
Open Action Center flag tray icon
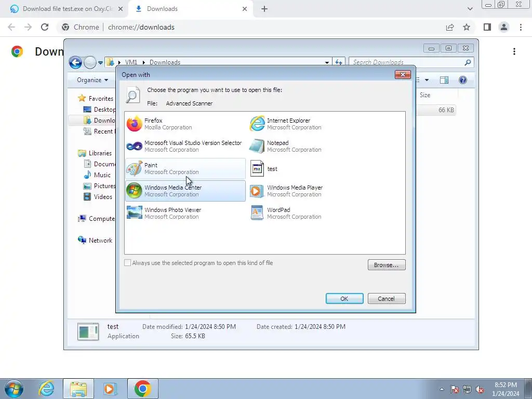(x=455, y=390)
